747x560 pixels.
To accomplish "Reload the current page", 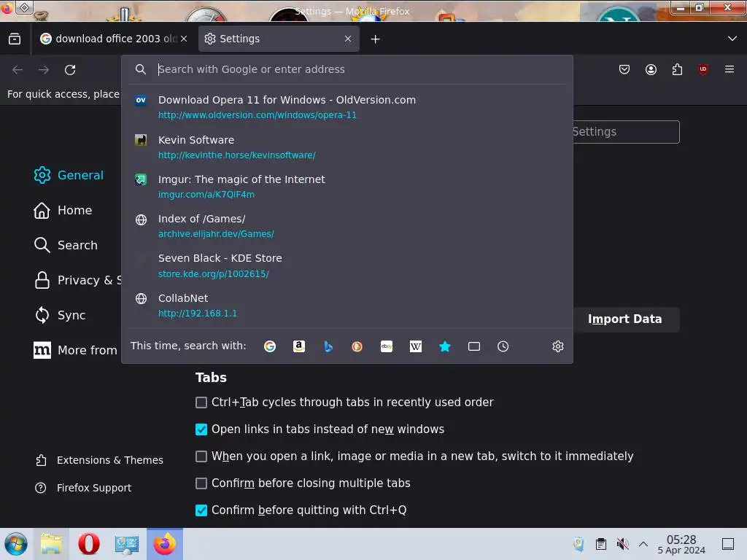I will pos(70,70).
